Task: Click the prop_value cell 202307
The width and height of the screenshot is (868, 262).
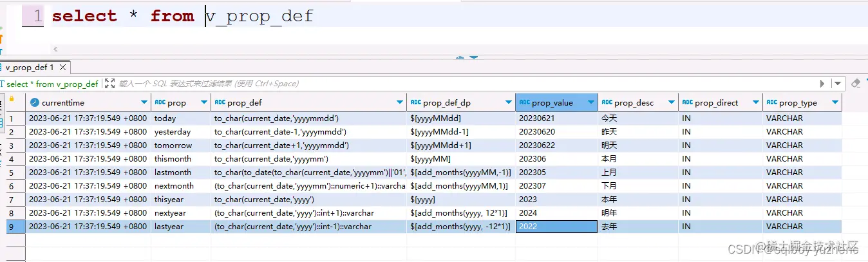Action: click(556, 186)
